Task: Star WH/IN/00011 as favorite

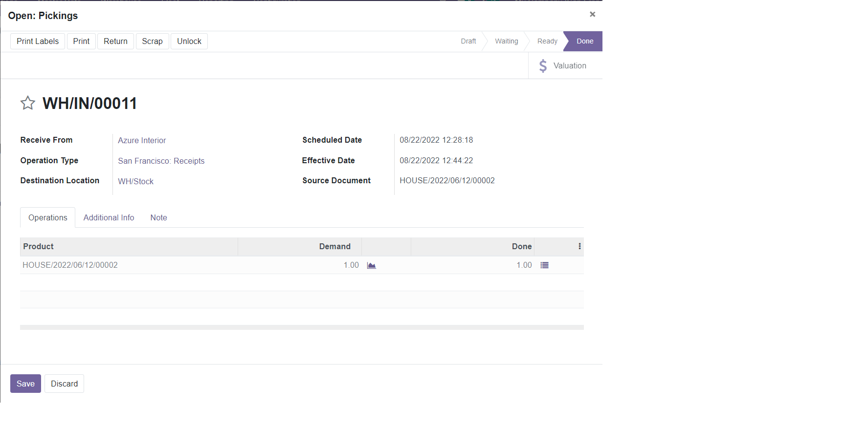Action: [28, 103]
